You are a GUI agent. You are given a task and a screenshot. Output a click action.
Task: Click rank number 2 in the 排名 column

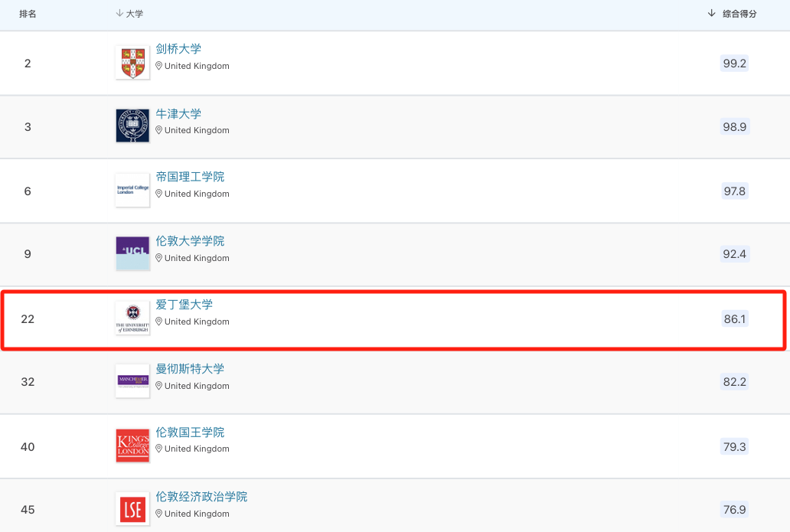click(x=28, y=64)
